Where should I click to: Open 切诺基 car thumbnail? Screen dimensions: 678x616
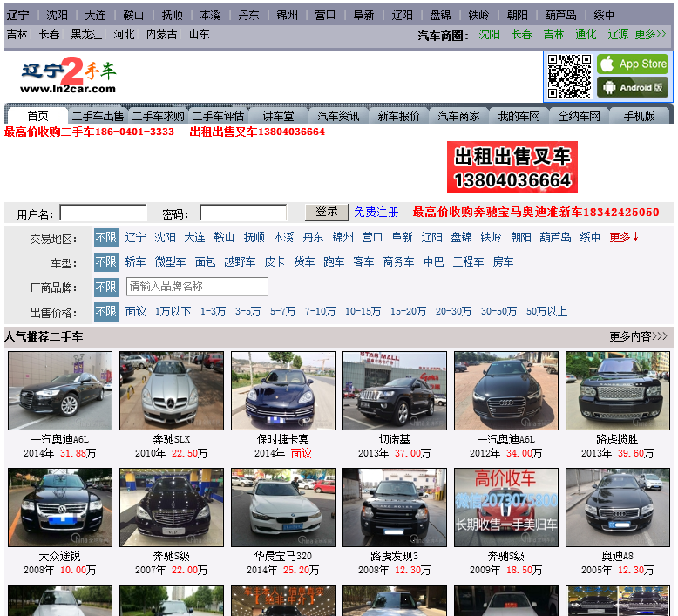[x=395, y=391]
